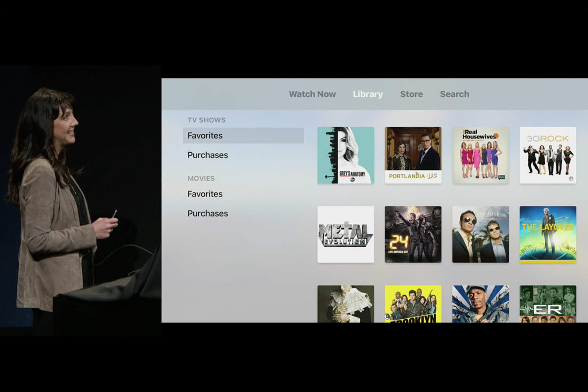Open the Real Housewives poster
The image size is (588, 392).
point(481,155)
